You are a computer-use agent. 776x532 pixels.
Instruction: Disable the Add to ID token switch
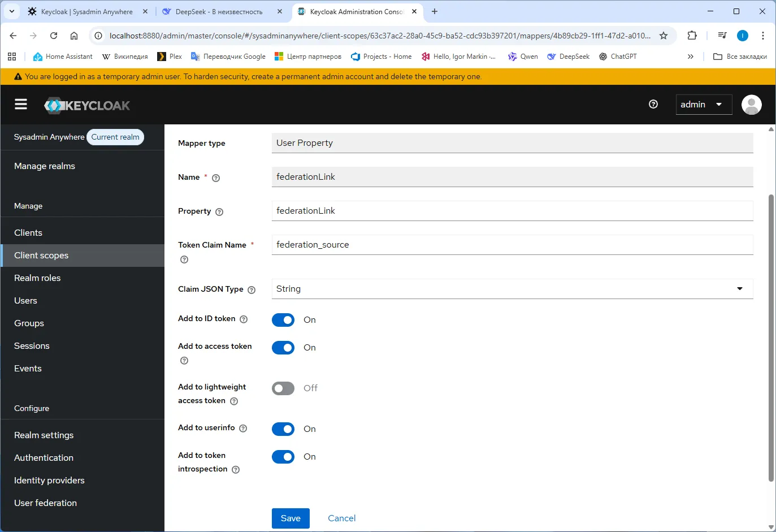click(283, 319)
